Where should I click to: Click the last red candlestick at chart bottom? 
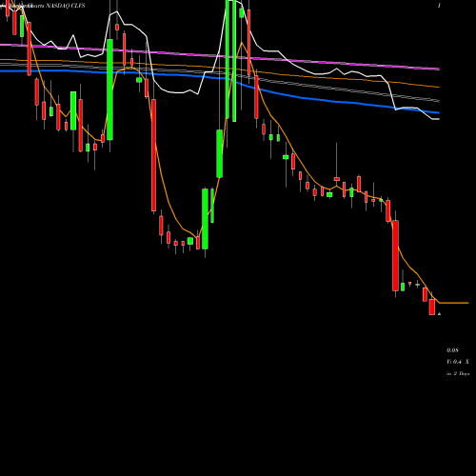click(x=432, y=307)
